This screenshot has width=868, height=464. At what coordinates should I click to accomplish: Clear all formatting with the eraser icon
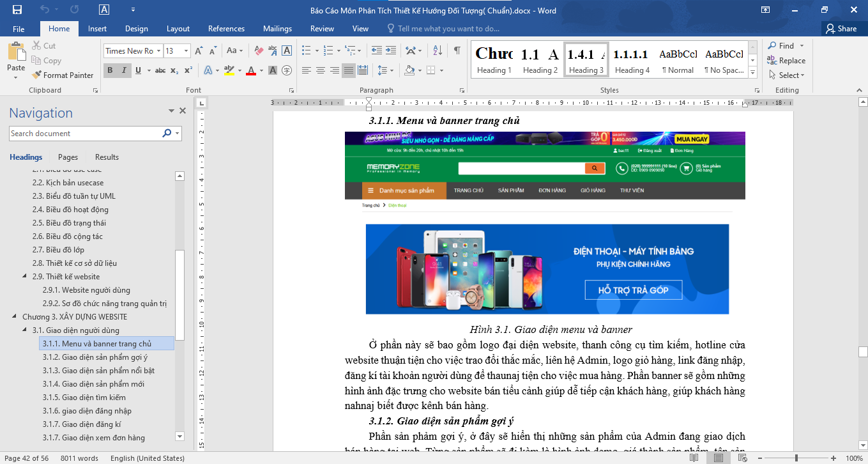pos(259,51)
